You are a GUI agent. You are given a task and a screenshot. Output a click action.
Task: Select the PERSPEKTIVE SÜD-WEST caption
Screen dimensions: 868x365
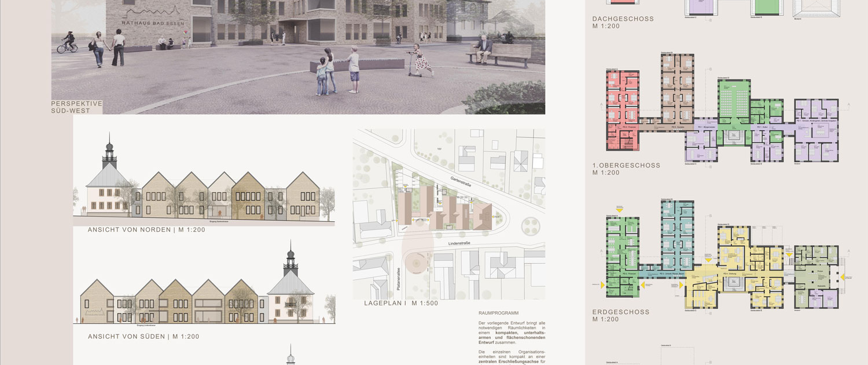(76, 107)
